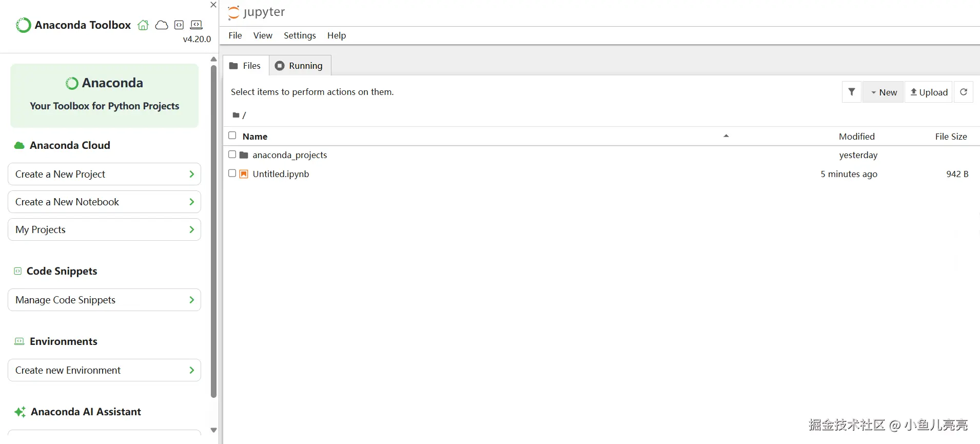Click the '5 minutes ago' modified cell

pyautogui.click(x=849, y=174)
